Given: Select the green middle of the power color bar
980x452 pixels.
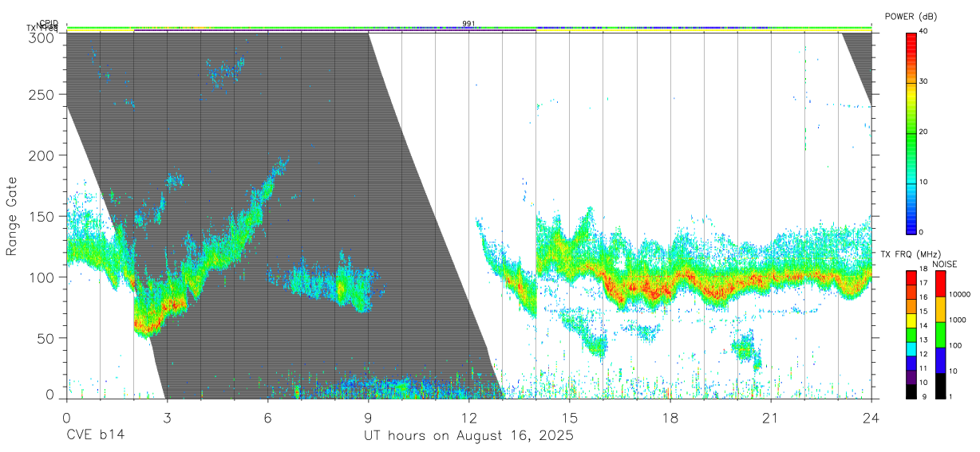Looking at the screenshot, I should pyautogui.click(x=911, y=132).
